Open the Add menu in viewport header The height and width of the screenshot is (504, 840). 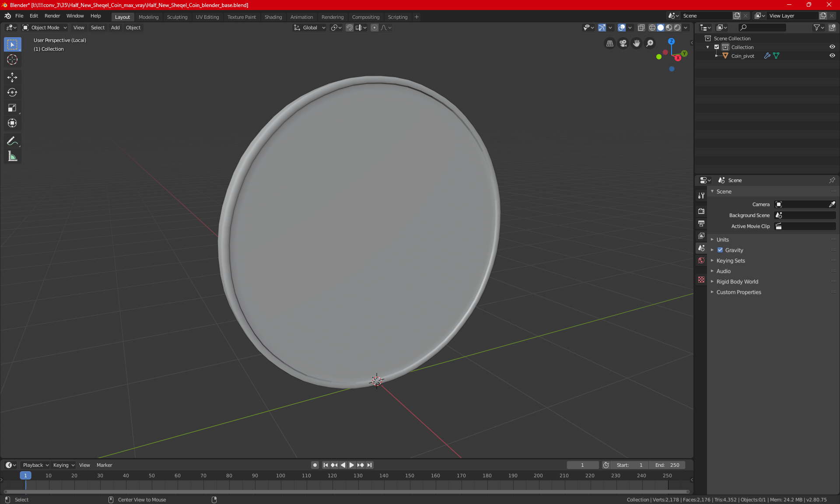coord(115,28)
